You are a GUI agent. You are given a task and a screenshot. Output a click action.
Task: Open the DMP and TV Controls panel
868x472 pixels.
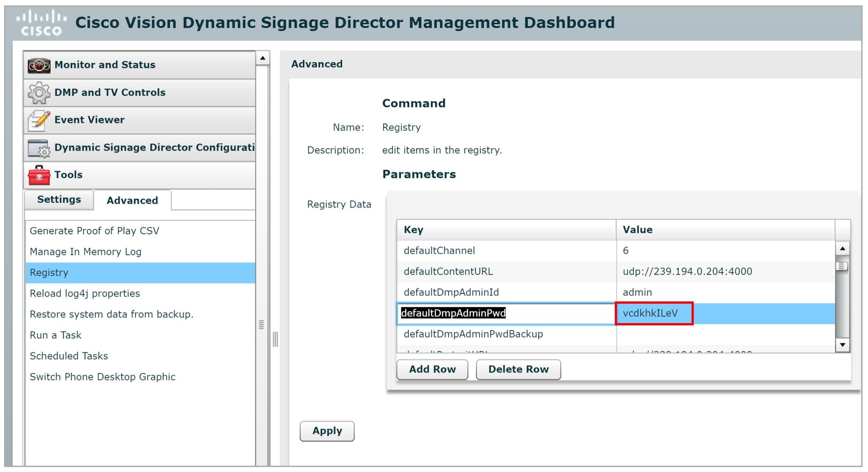pyautogui.click(x=139, y=93)
